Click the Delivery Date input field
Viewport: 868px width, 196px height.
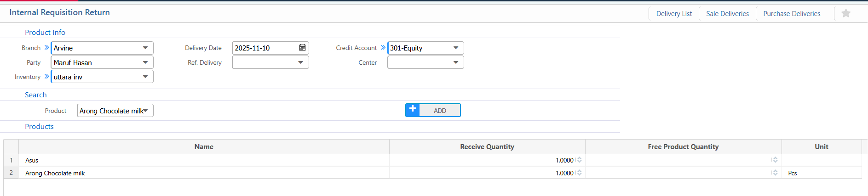264,48
